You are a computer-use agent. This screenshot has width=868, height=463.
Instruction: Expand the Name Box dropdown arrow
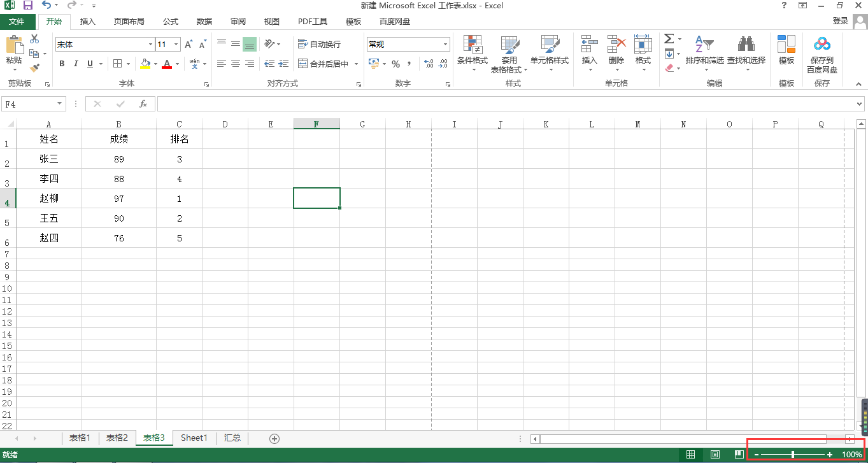tap(60, 103)
